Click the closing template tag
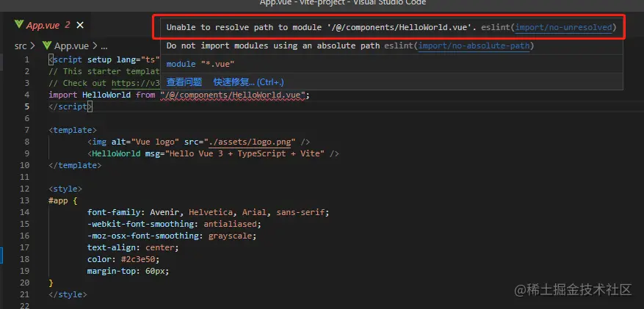The width and height of the screenshot is (644, 309). click(75, 165)
